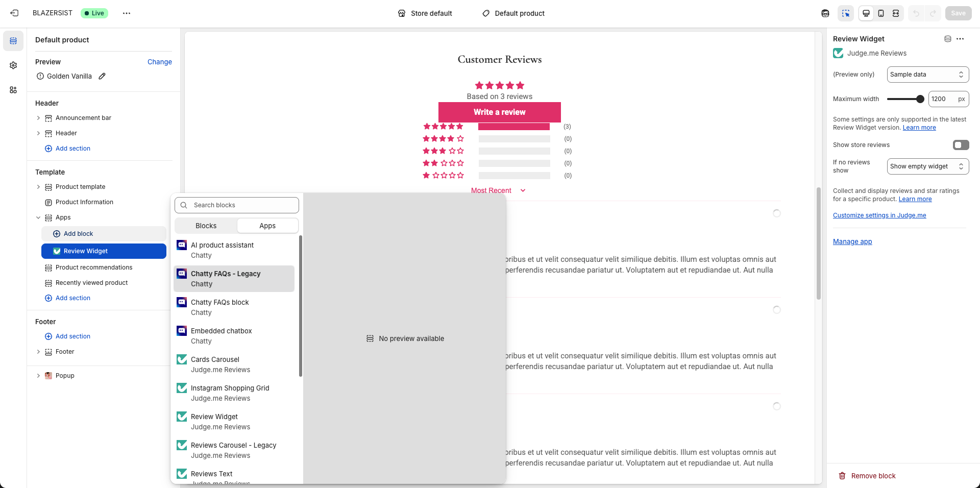
Task: Switch to mobile preview icon
Action: pyautogui.click(x=881, y=13)
